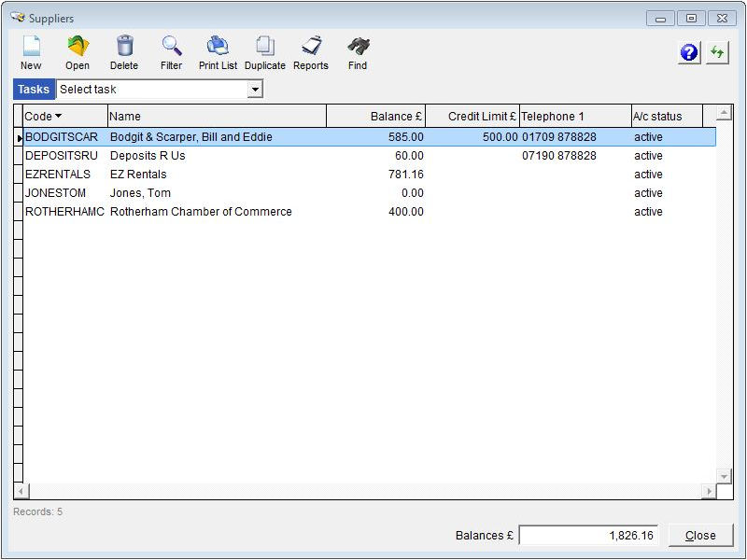Select the ROTHERHAMC code cell
This screenshot has height=560, width=747.
click(65, 212)
